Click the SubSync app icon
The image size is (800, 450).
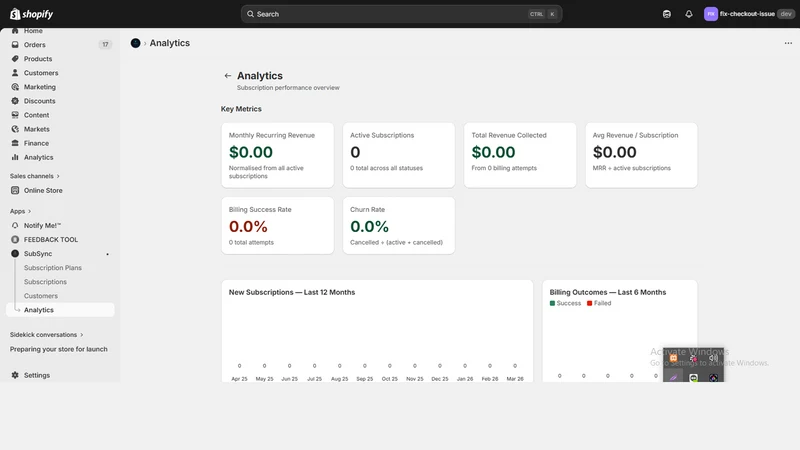(15, 254)
